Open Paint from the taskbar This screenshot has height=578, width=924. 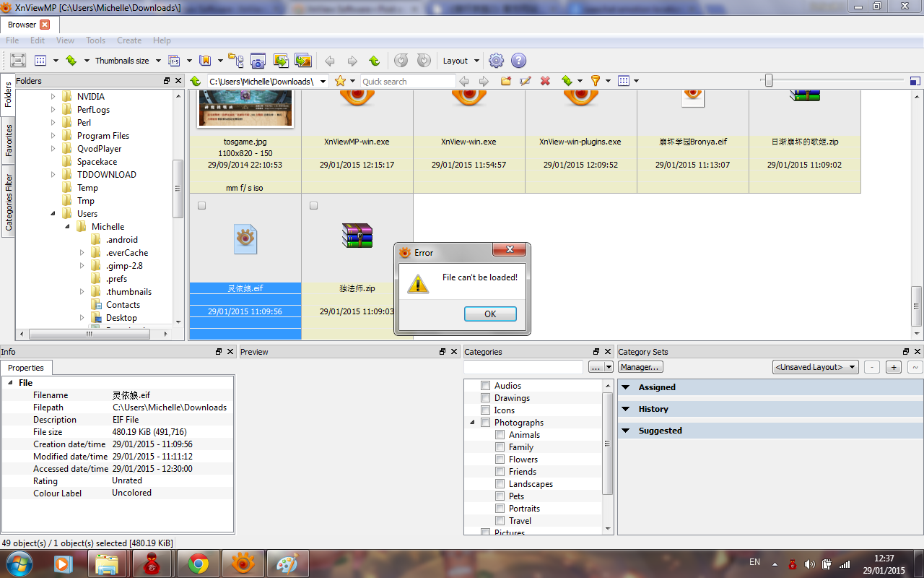click(x=288, y=564)
